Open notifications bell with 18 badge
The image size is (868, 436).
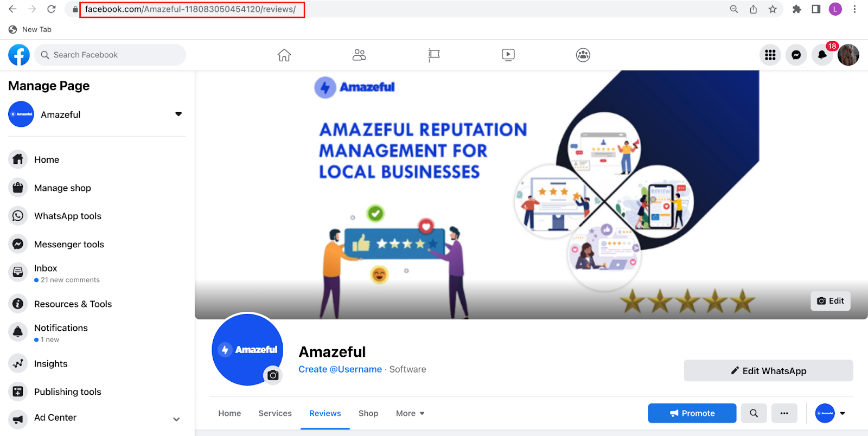[x=822, y=55]
